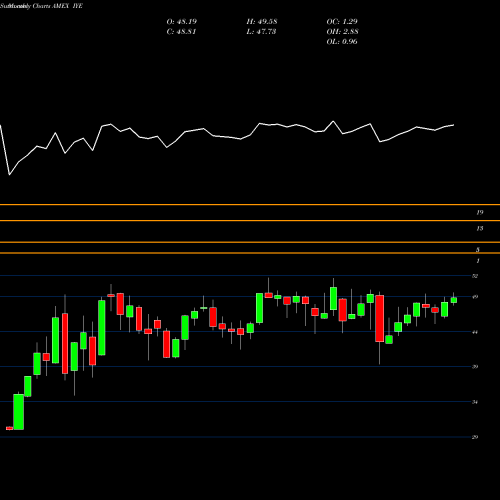Click the last green candle at the right end

point(454,300)
